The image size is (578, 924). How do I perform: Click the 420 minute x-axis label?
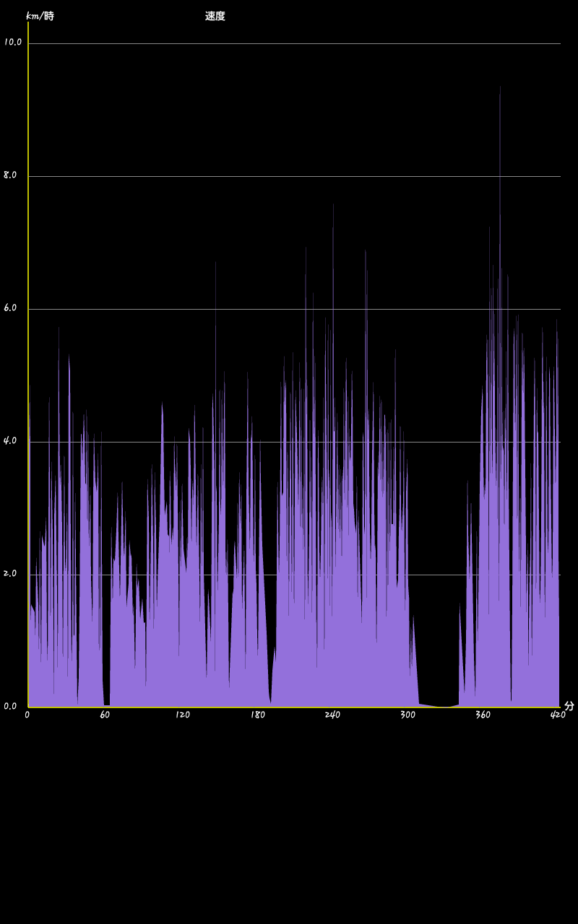coord(558,715)
